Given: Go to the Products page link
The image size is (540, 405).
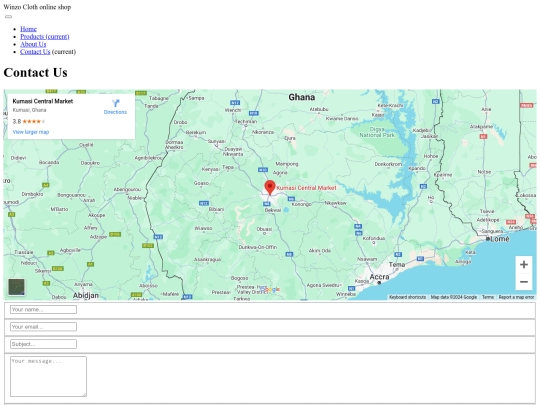Looking at the screenshot, I should pos(45,37).
